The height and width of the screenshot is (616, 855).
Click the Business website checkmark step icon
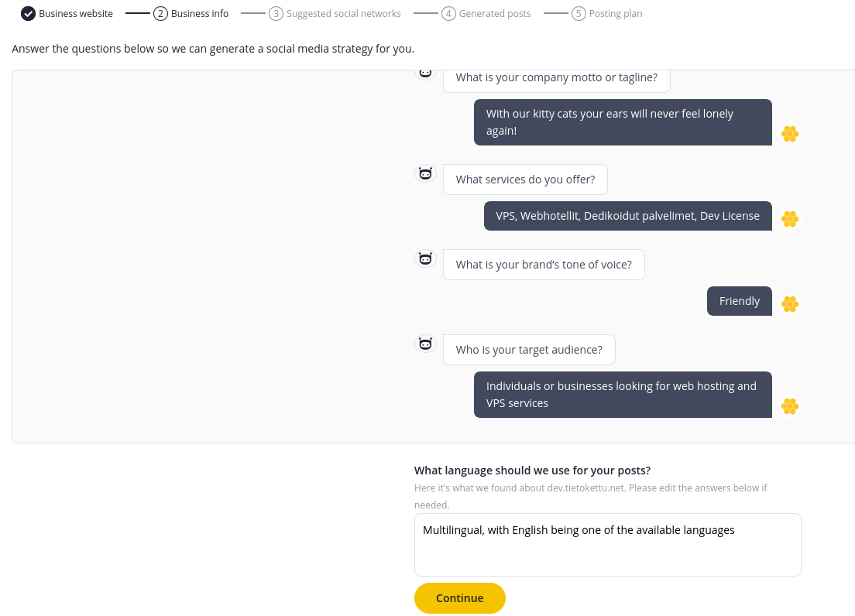coord(29,14)
